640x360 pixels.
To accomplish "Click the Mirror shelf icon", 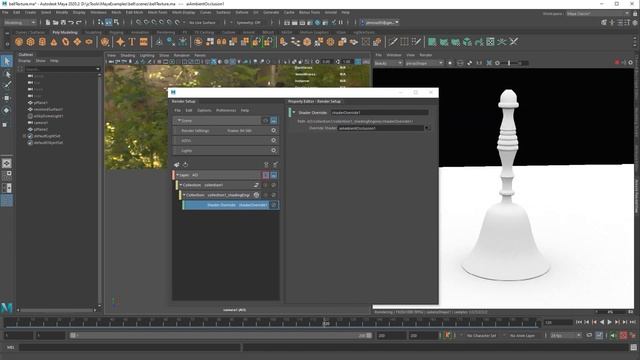I will coord(221,42).
